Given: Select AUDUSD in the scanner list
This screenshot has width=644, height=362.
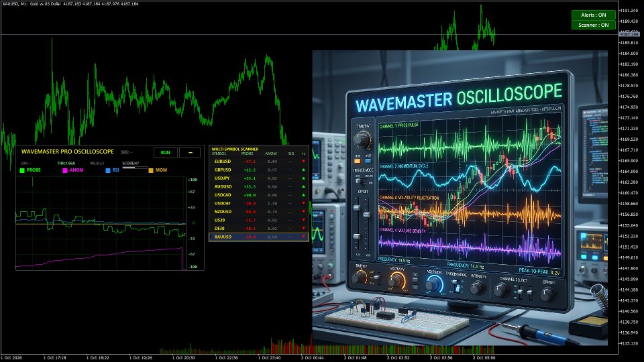Looking at the screenshot, I should [223, 186].
